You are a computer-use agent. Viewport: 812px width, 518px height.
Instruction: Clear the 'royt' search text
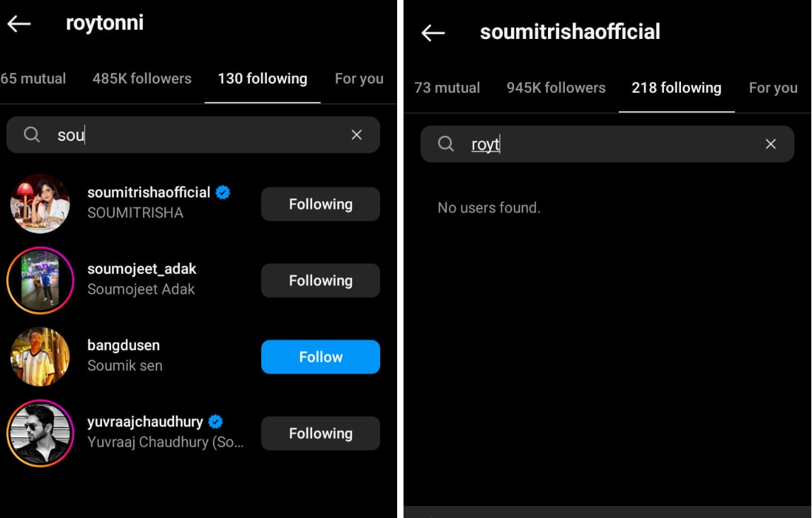click(x=770, y=144)
